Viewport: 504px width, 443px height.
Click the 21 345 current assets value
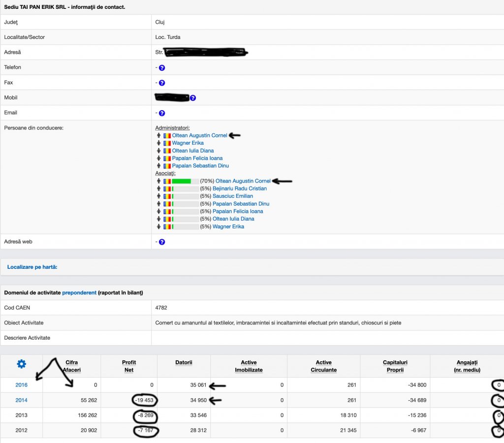point(348,431)
